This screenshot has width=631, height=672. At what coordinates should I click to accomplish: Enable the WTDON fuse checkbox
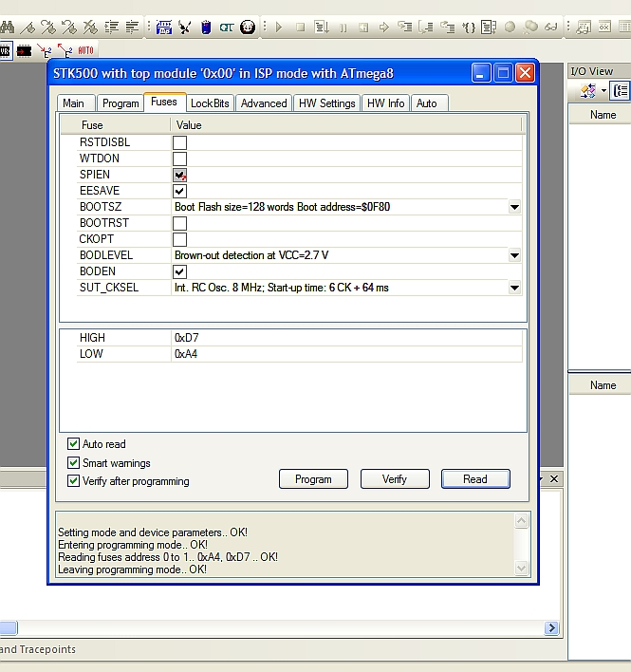tap(179, 159)
